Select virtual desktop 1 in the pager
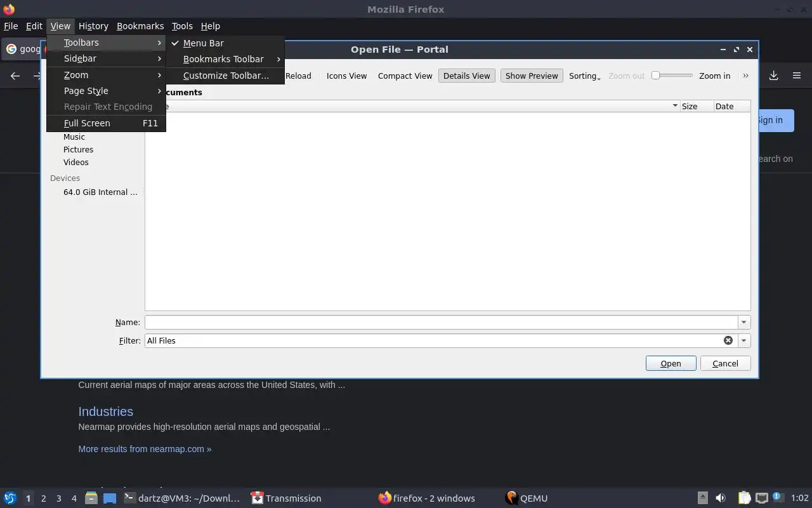Screen dimensions: 812x508 click(x=28, y=498)
